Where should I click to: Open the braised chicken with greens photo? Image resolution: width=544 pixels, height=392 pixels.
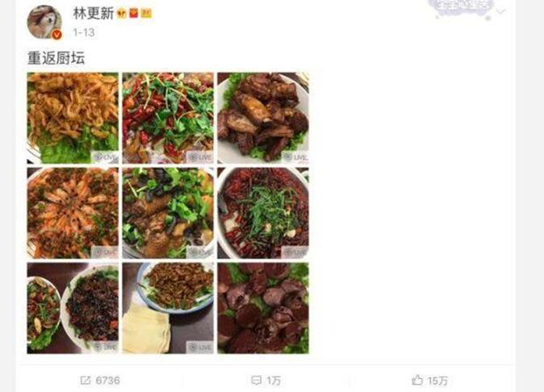point(168,213)
